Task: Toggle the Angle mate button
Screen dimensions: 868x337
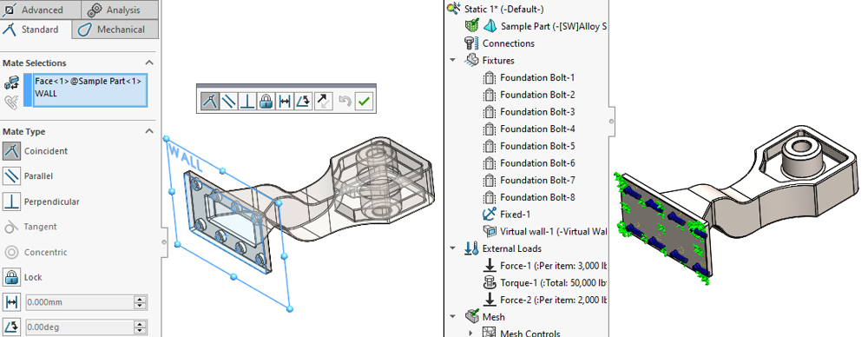Action: (x=11, y=327)
